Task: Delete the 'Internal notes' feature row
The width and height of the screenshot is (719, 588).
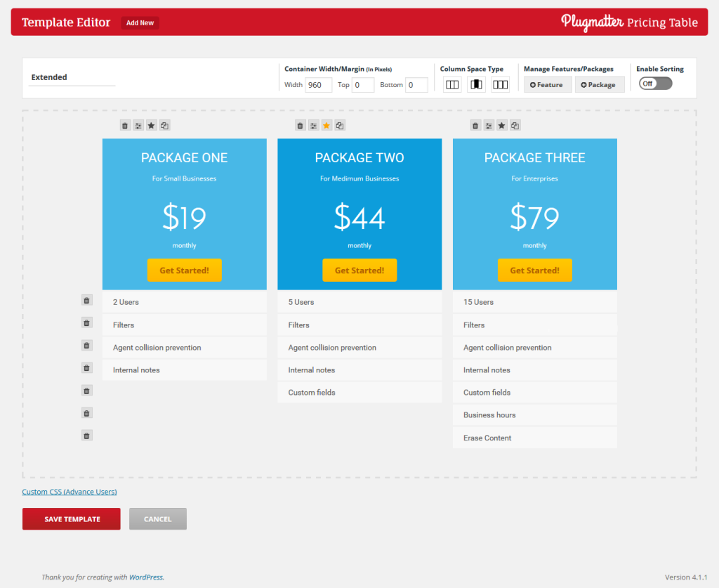Action: [x=86, y=367]
